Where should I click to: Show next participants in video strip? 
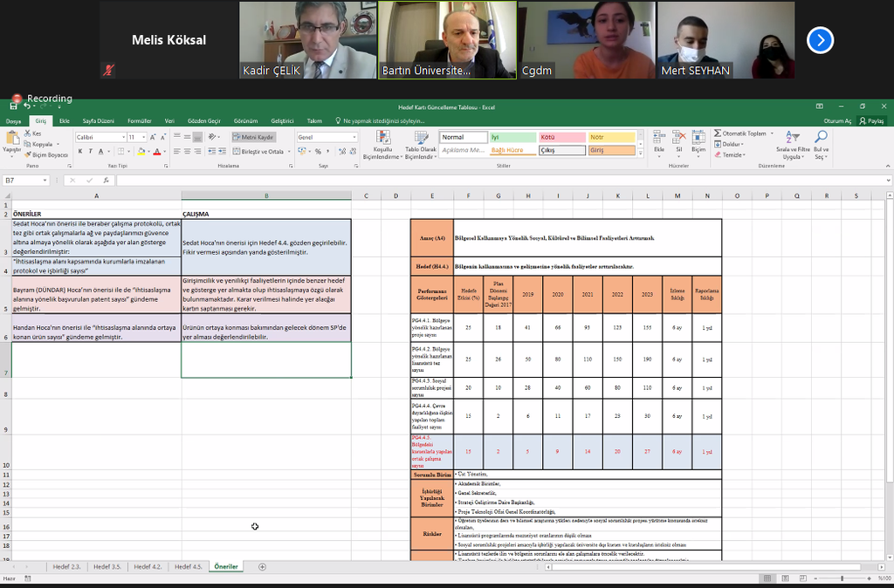820,40
